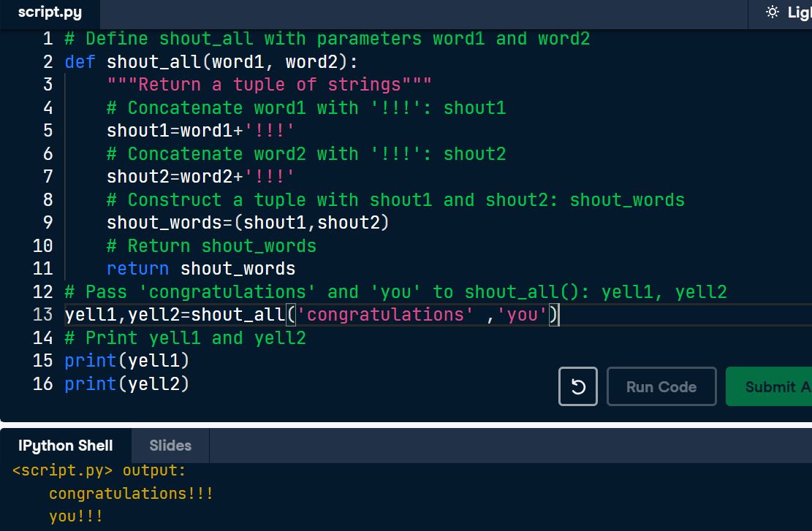Click line number 16 in gutter
The width and height of the screenshot is (812, 531).
click(x=43, y=383)
